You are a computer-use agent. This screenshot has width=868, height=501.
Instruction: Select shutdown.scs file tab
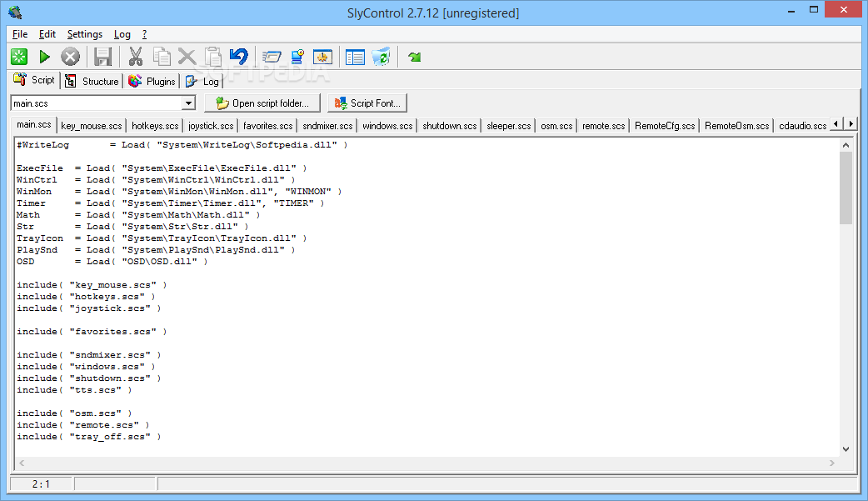click(450, 126)
